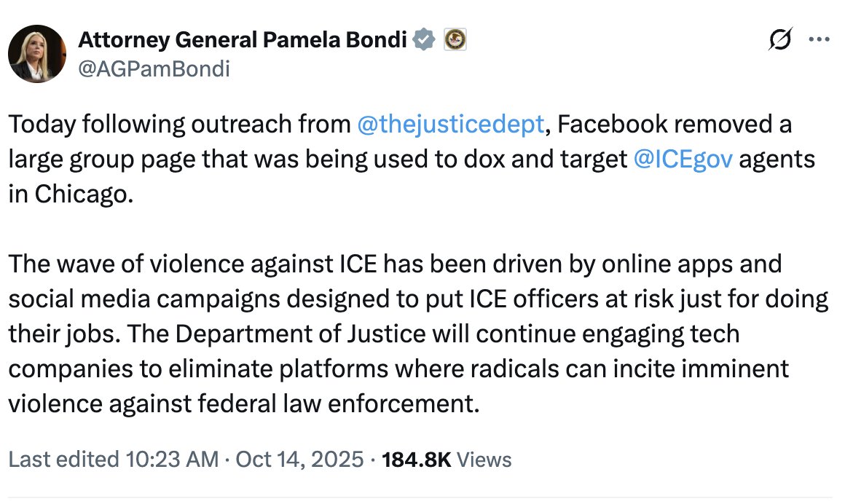
Task: View edit history via Last edited
Action: [63, 460]
